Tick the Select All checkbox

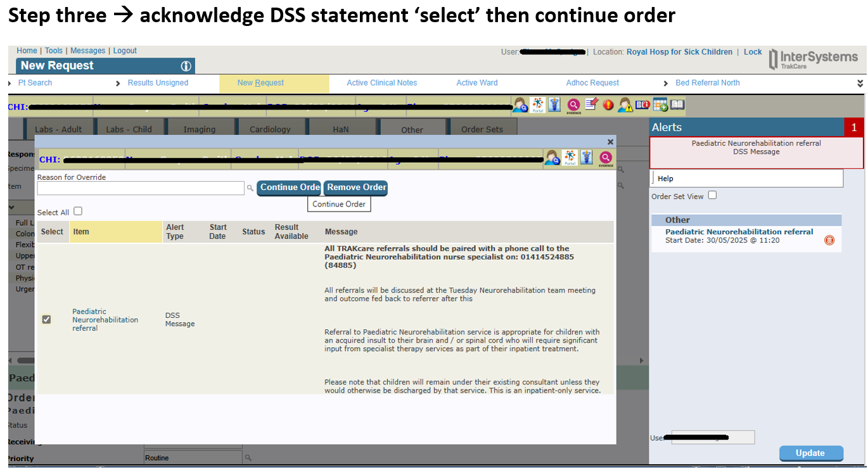point(78,212)
